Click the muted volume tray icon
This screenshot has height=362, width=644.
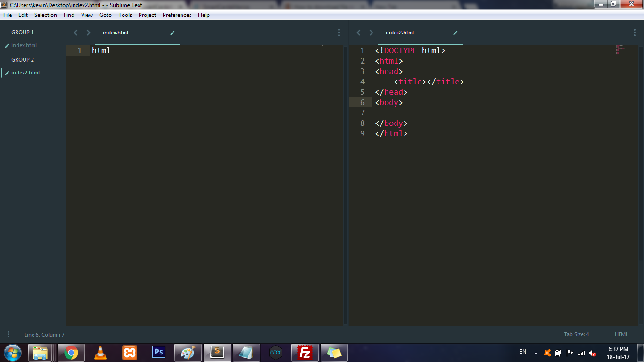tap(593, 353)
